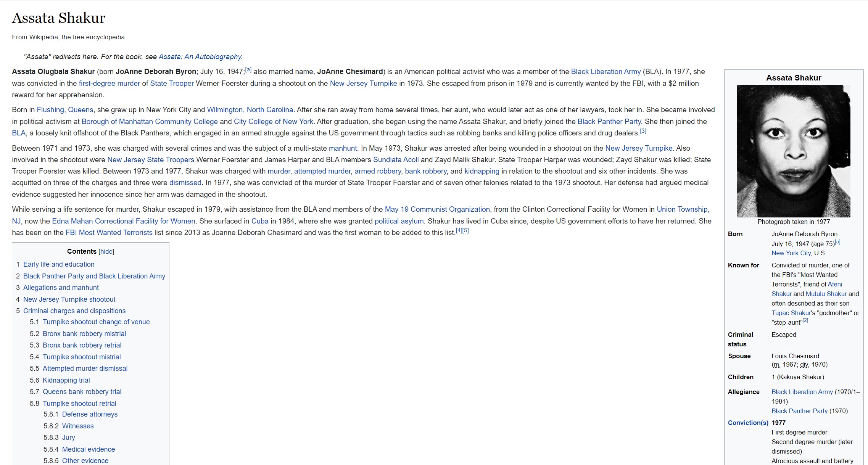Open the Sundiata Acoli link
Image resolution: width=868 pixels, height=465 pixels.
coord(396,160)
